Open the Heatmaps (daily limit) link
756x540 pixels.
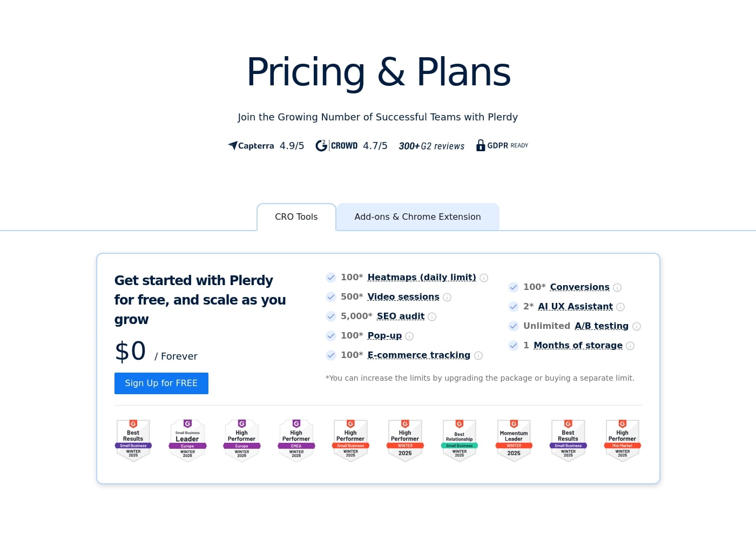point(421,277)
